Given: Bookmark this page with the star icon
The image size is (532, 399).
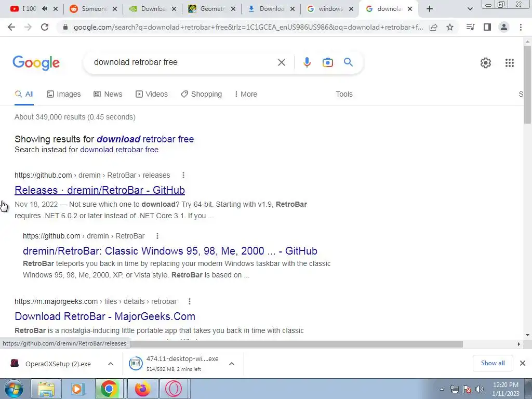Looking at the screenshot, I should click(x=450, y=27).
